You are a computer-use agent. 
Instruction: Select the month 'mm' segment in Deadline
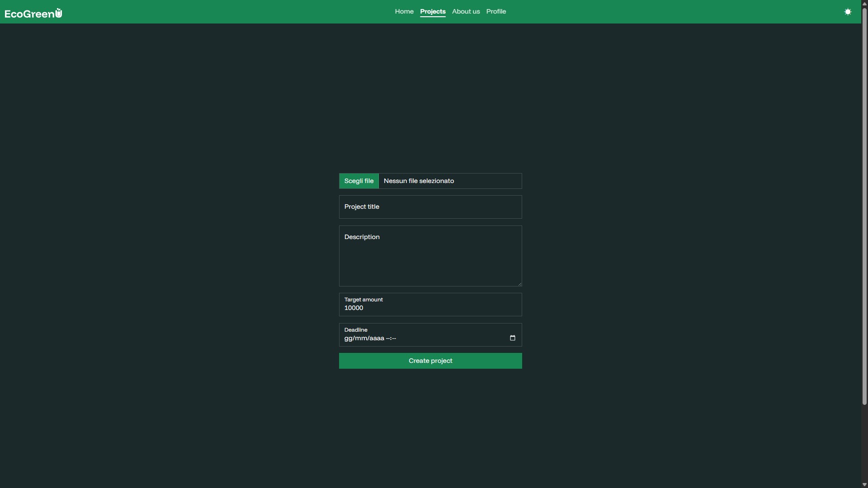coord(360,338)
